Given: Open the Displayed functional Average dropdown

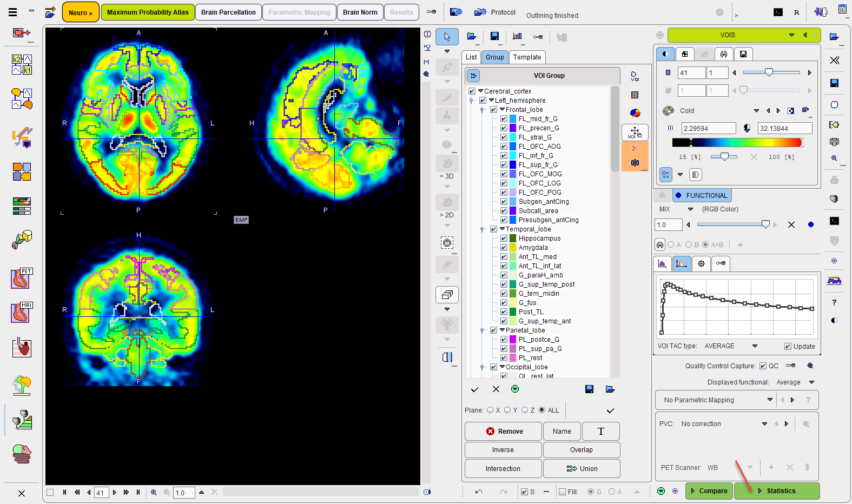Looking at the screenshot, I should [811, 382].
